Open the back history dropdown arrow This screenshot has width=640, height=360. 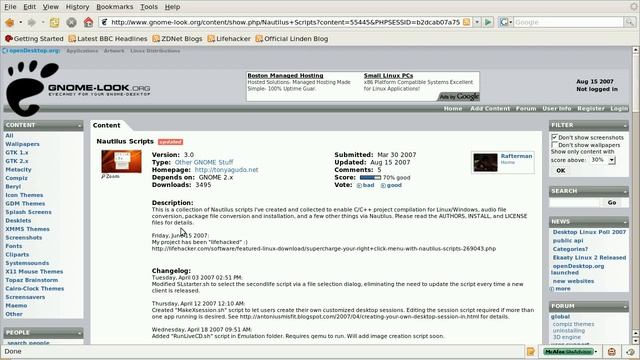[20, 22]
